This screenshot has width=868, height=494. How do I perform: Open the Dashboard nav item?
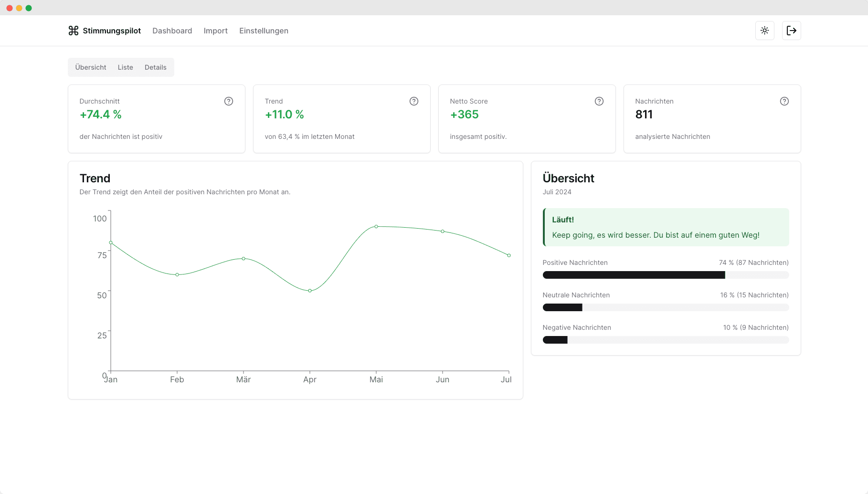[x=172, y=31]
